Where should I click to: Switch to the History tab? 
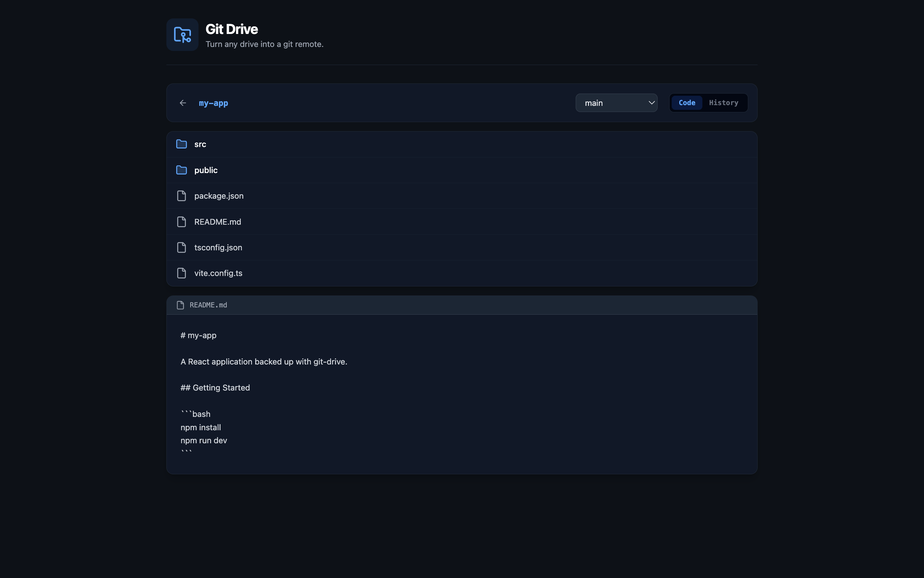(x=724, y=103)
